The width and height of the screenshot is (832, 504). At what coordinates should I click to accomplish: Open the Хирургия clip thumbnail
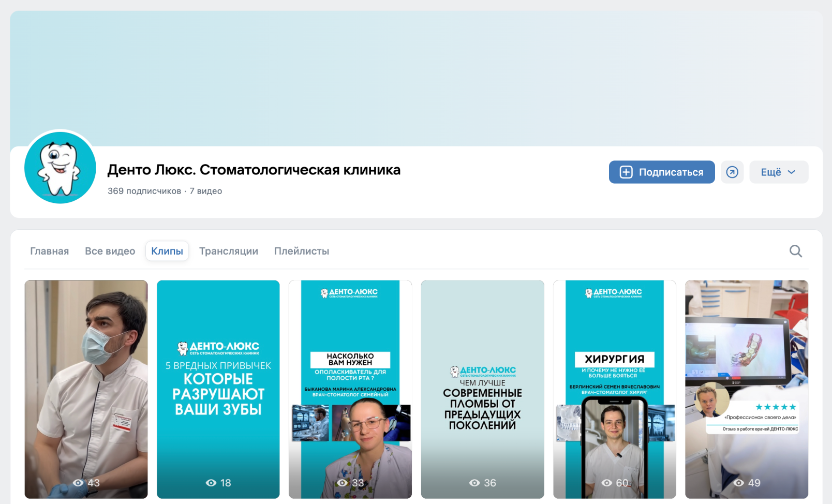click(615, 389)
